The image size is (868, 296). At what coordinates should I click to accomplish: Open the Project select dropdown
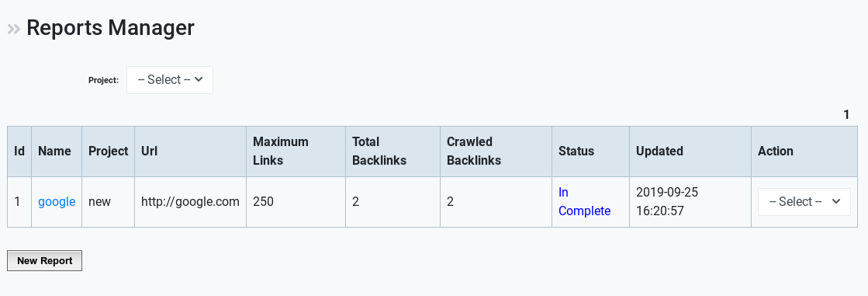tap(170, 80)
